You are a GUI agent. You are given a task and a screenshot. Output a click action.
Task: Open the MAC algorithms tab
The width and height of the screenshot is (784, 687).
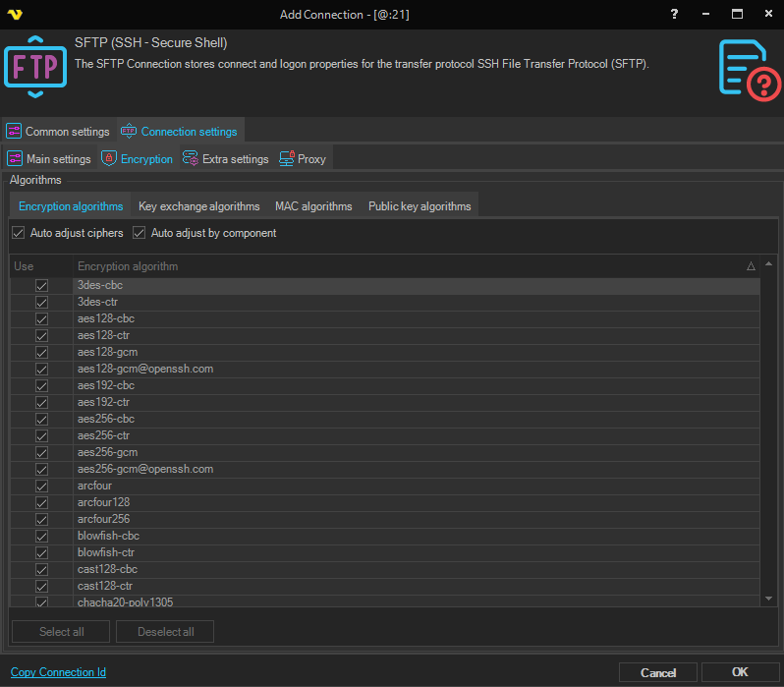pyautogui.click(x=313, y=206)
